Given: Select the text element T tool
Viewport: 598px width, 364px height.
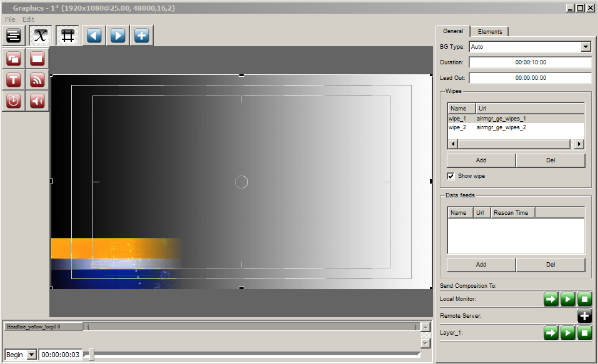Looking at the screenshot, I should 14,80.
